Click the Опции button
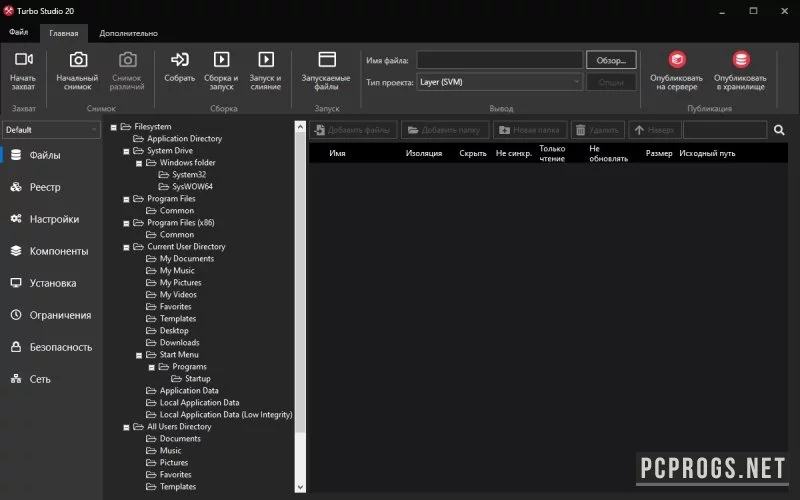 pyautogui.click(x=611, y=82)
